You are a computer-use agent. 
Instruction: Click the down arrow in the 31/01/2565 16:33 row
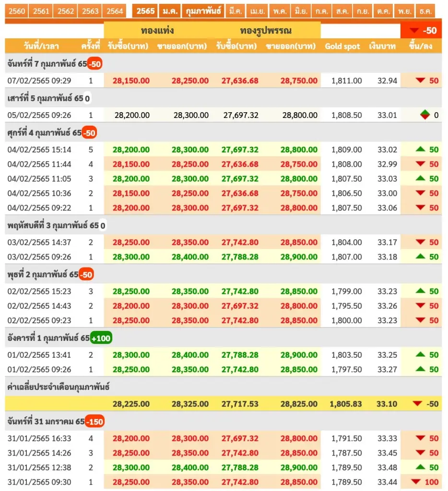tap(420, 438)
